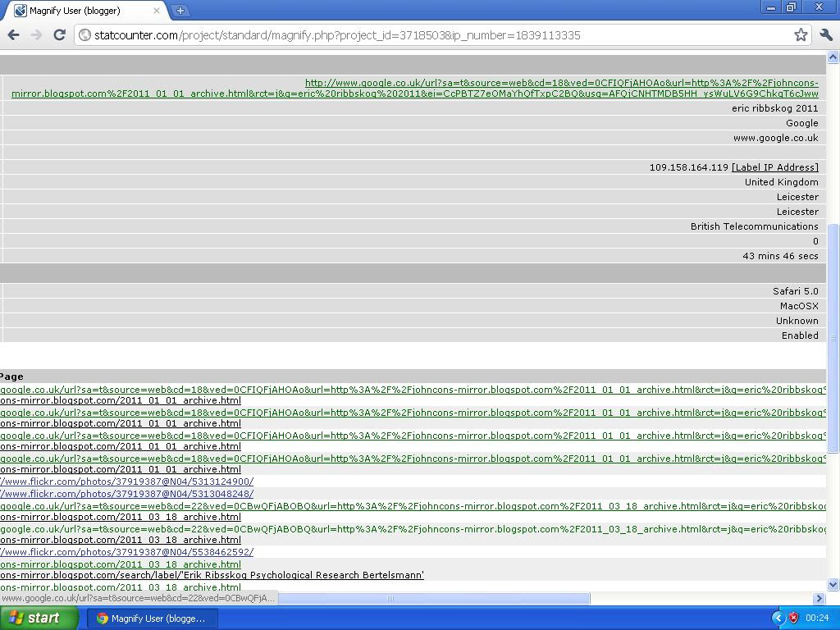Viewport: 840px width, 630px height.
Task: Open the flickr photo 5313124900 link
Action: click(x=127, y=482)
